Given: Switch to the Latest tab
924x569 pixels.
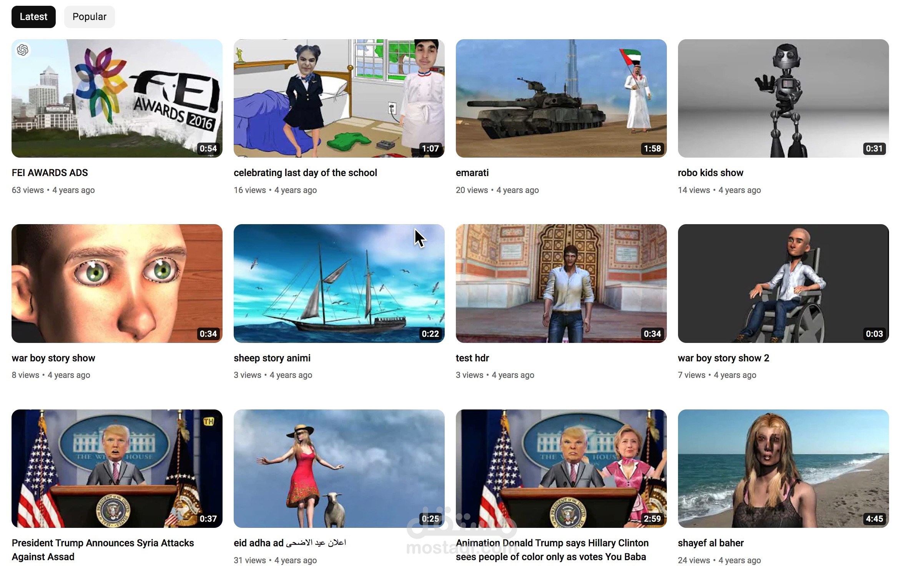Looking at the screenshot, I should click(x=33, y=17).
